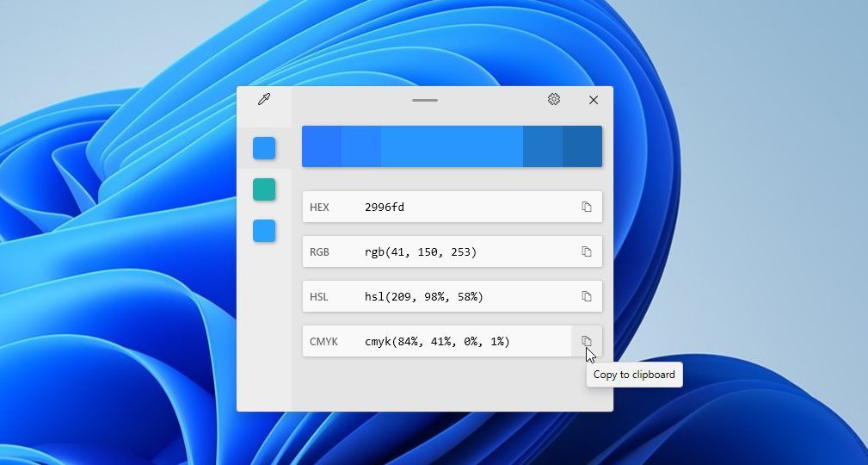Screen dimensions: 868x465
Task: Click the RGB format label
Action: (319, 252)
